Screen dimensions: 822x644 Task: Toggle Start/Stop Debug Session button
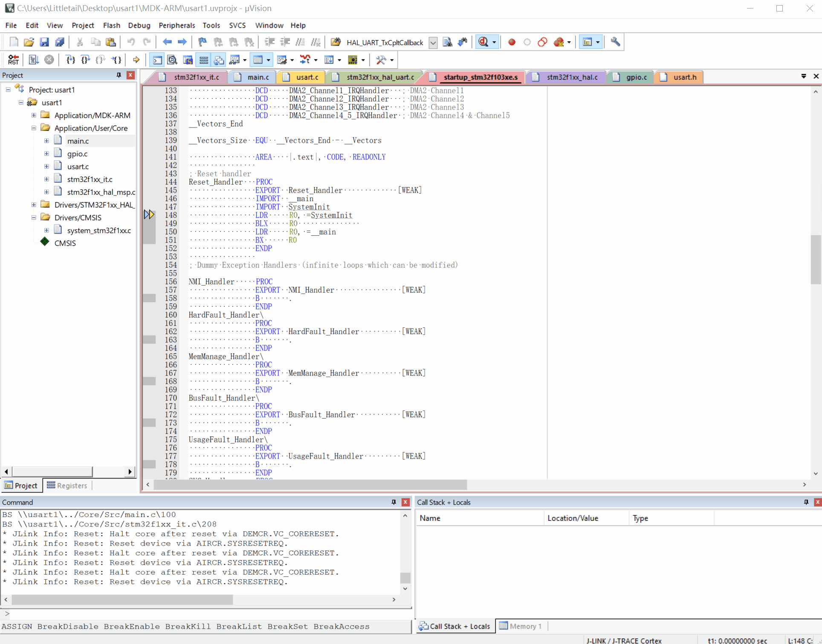pyautogui.click(x=483, y=42)
